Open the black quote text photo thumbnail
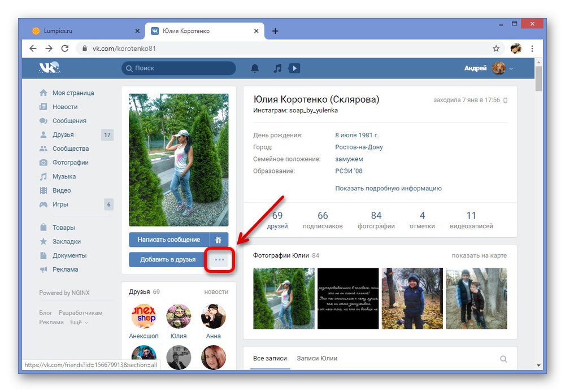565x392 pixels. (x=348, y=298)
